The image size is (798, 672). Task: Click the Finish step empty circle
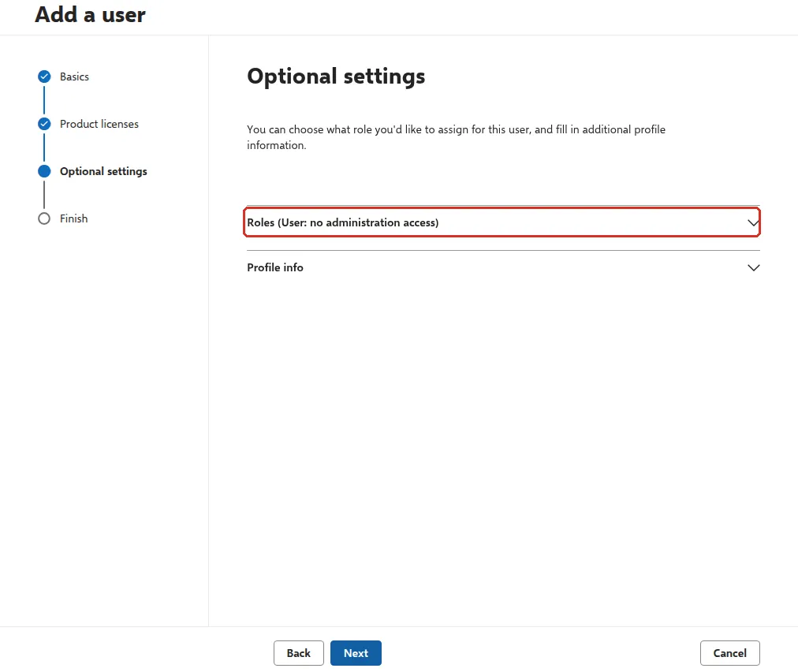[44, 218]
